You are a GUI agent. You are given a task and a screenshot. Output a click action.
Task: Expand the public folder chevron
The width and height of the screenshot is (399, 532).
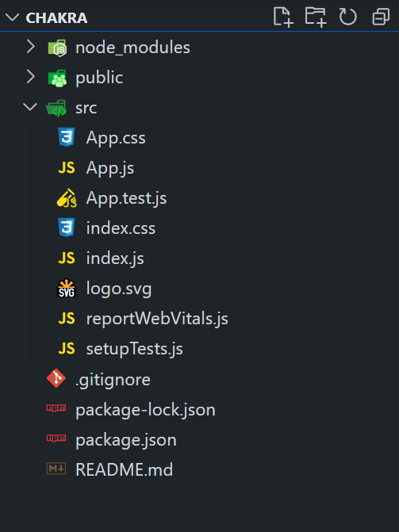(31, 77)
